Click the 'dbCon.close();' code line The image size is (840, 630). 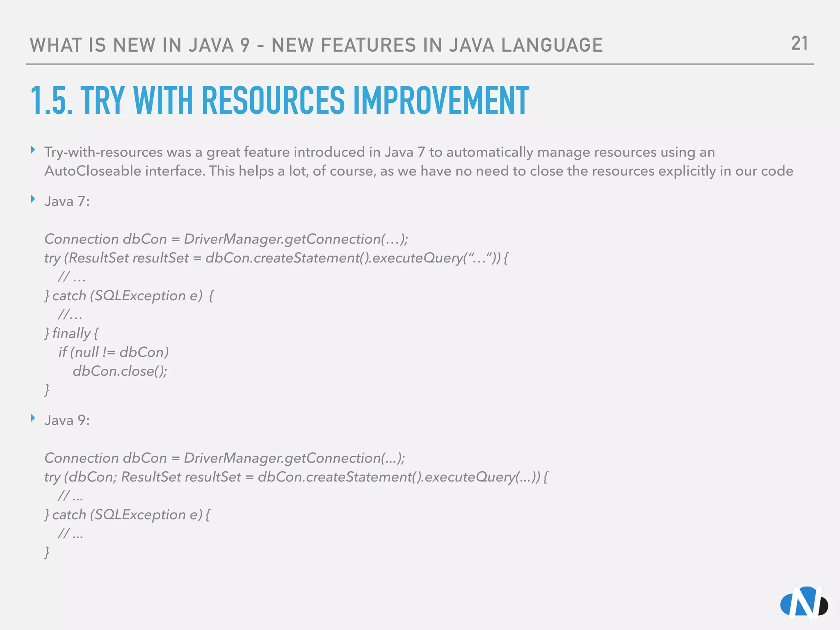click(x=120, y=371)
